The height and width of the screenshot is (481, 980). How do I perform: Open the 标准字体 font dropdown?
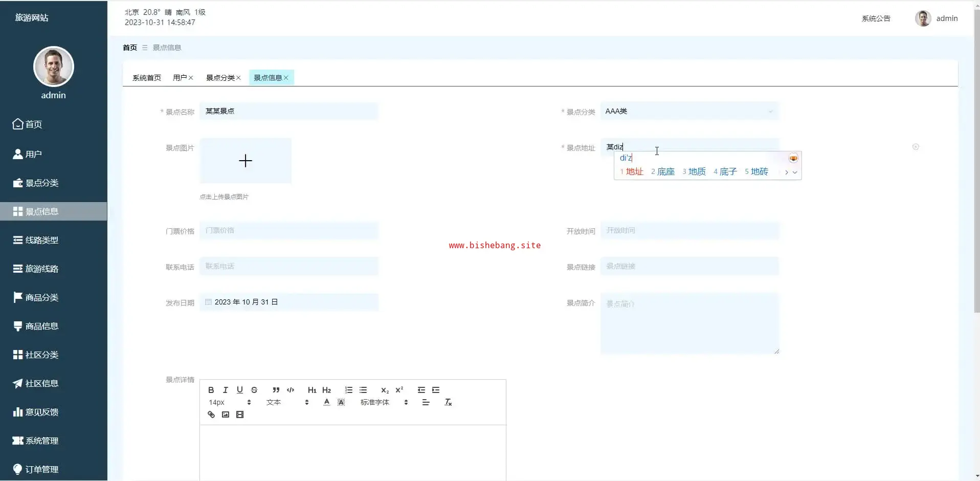[384, 402]
